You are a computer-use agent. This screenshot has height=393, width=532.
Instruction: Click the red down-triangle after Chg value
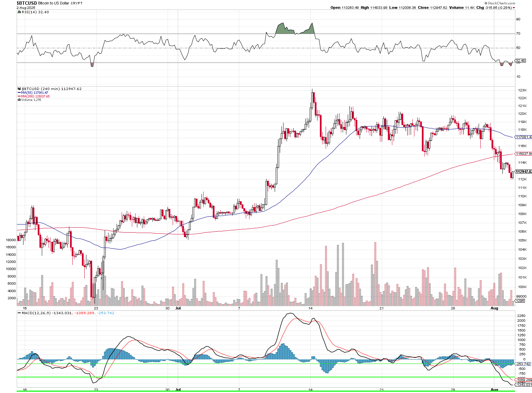pyautogui.click(x=514, y=8)
